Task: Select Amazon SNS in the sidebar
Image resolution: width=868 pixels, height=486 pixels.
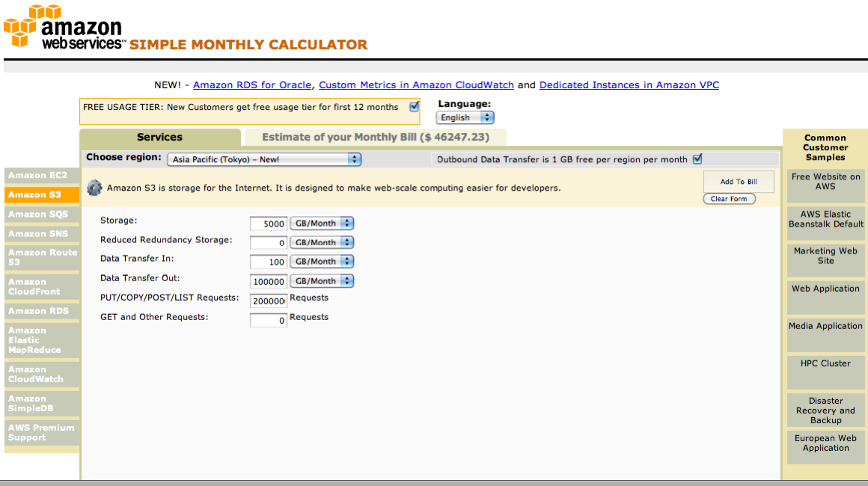Action: coord(41,234)
